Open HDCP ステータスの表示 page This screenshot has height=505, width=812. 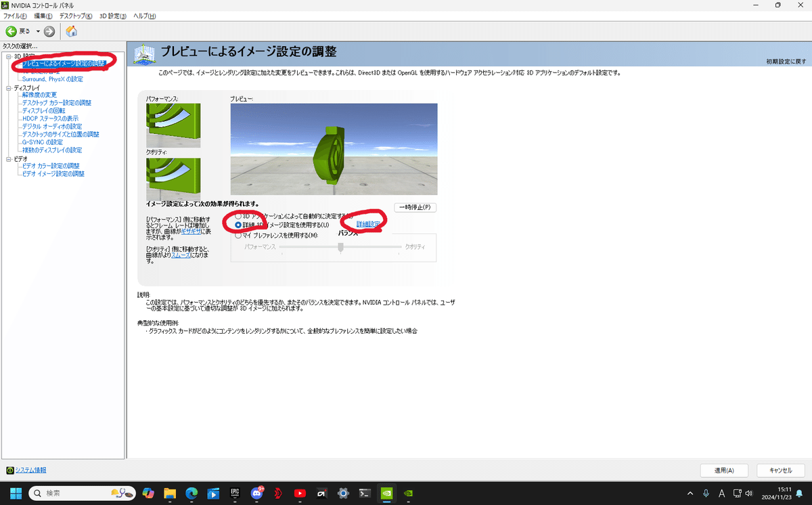[50, 118]
